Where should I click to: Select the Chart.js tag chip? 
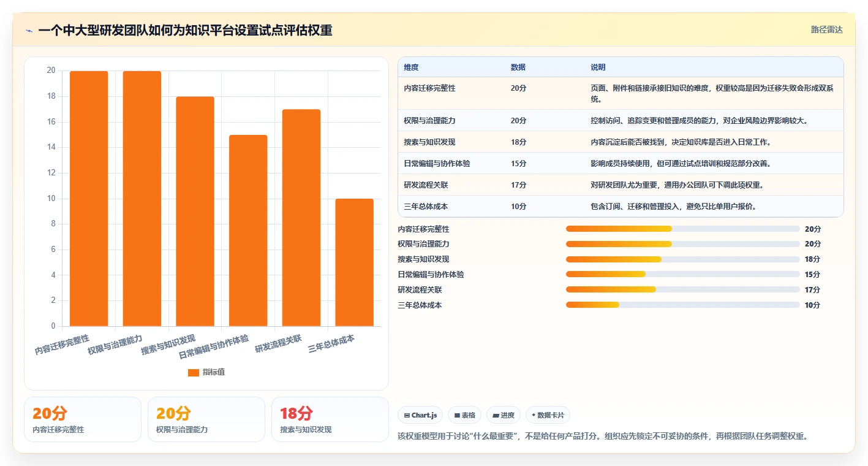coord(420,415)
